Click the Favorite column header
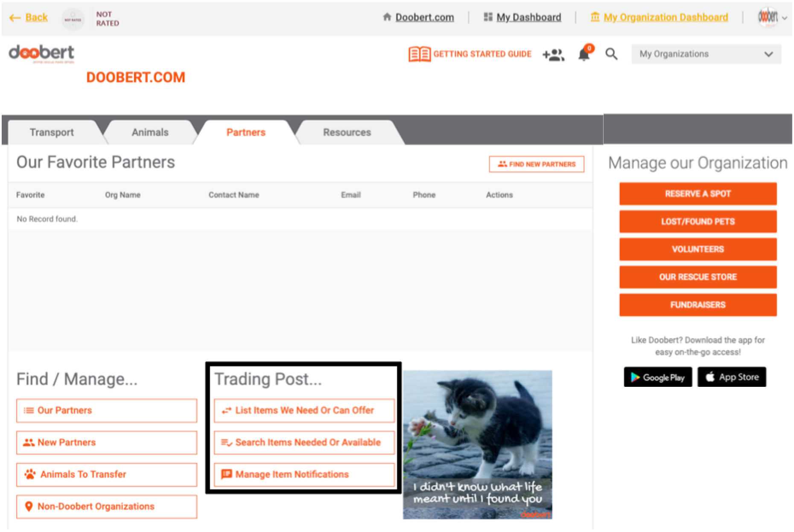 pyautogui.click(x=30, y=195)
